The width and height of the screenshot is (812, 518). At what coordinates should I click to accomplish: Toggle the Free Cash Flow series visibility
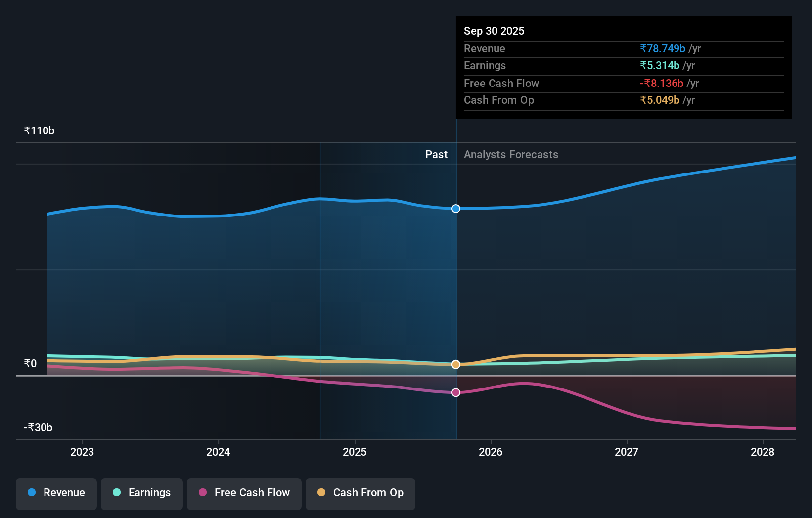244,493
